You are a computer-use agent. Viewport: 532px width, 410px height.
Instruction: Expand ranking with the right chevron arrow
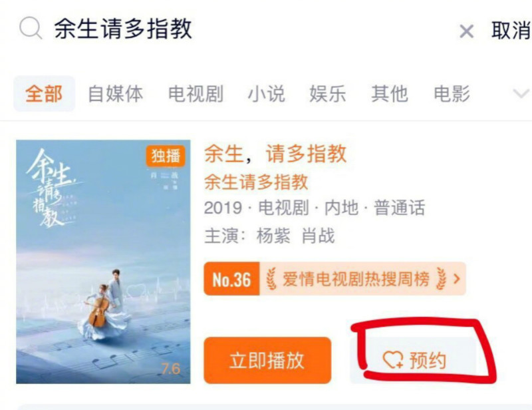click(x=457, y=279)
